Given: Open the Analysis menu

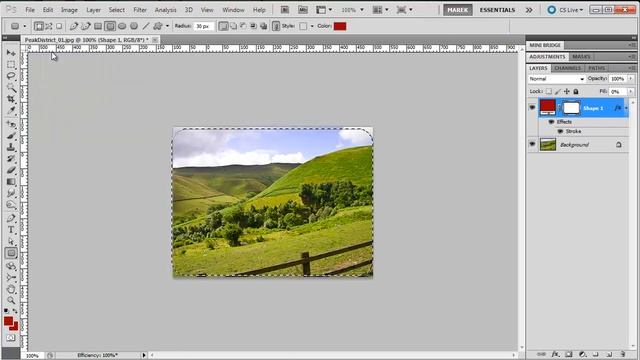Looking at the screenshot, I should point(165,10).
